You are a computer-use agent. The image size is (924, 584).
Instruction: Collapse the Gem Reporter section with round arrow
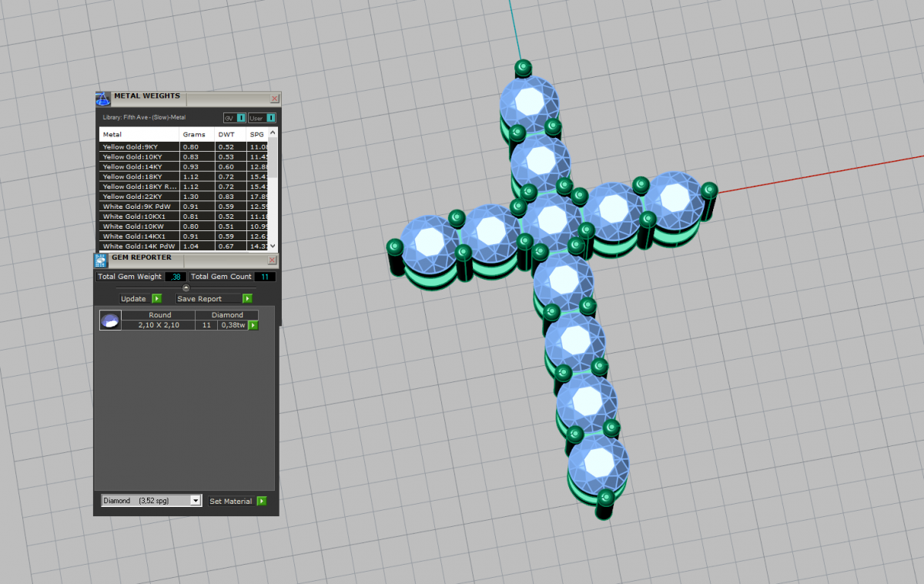coord(186,287)
